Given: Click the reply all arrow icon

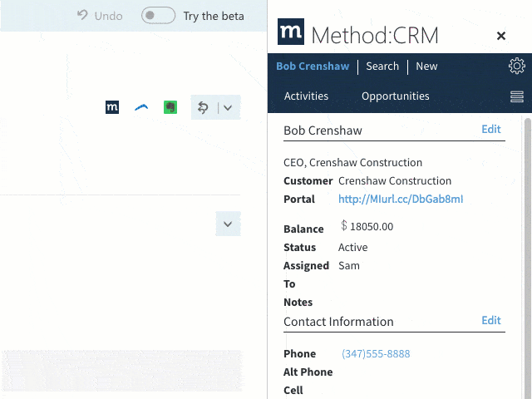Looking at the screenshot, I should [203, 108].
